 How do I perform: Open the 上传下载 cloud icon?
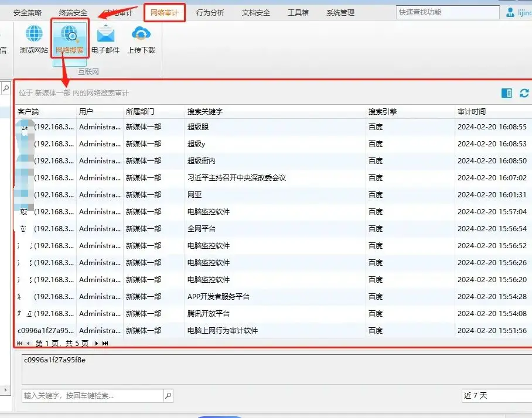pos(141,39)
